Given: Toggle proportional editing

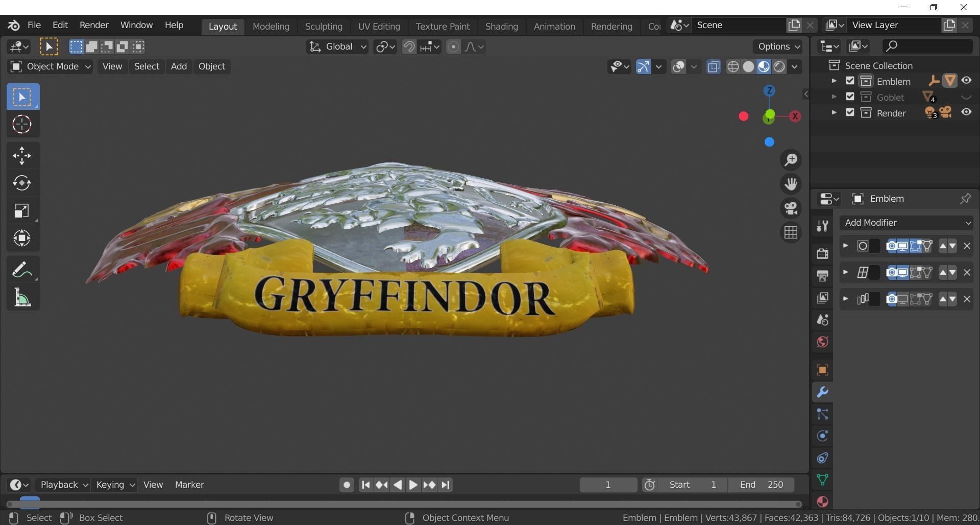Looking at the screenshot, I should [453, 47].
